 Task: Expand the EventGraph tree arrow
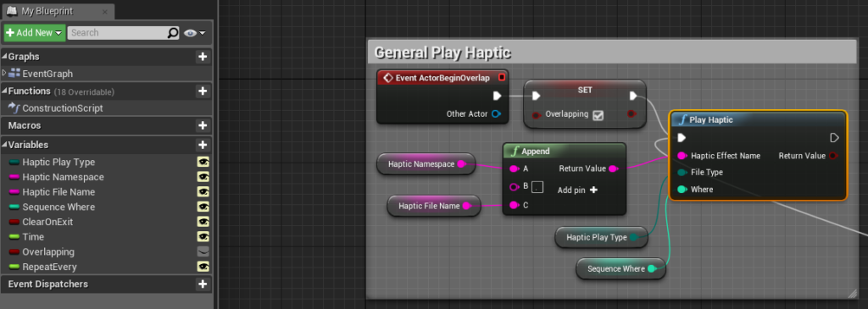4,73
